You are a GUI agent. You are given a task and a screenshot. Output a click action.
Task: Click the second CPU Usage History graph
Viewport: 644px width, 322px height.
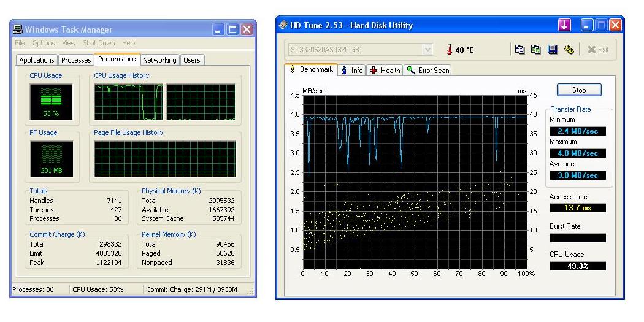pyautogui.click(x=201, y=102)
